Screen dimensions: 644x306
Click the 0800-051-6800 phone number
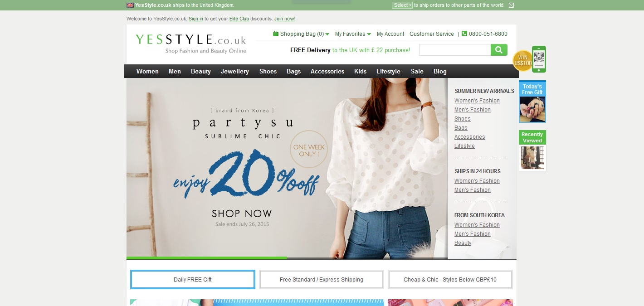click(488, 34)
